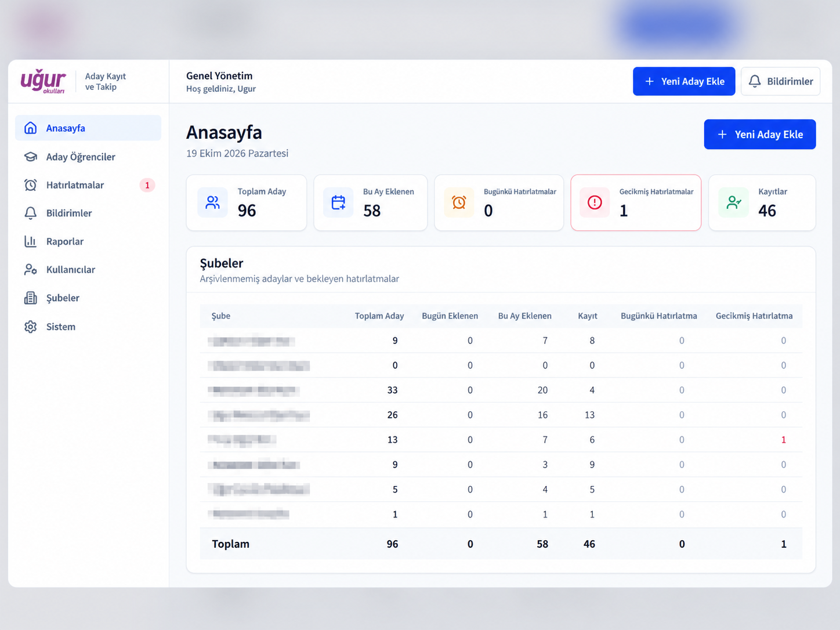This screenshot has width=840, height=630.
Task: Click the Aday Kayıt ve Takip title
Action: [106, 82]
